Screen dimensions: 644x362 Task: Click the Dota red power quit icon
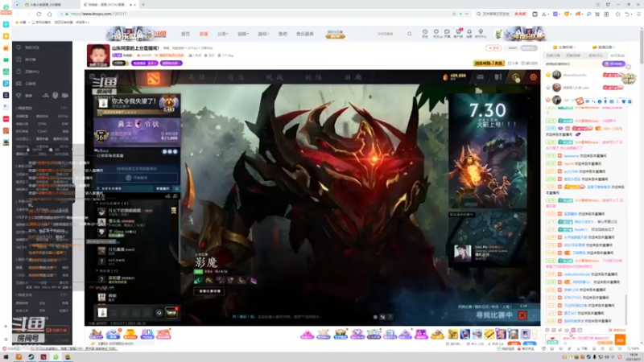533,76
